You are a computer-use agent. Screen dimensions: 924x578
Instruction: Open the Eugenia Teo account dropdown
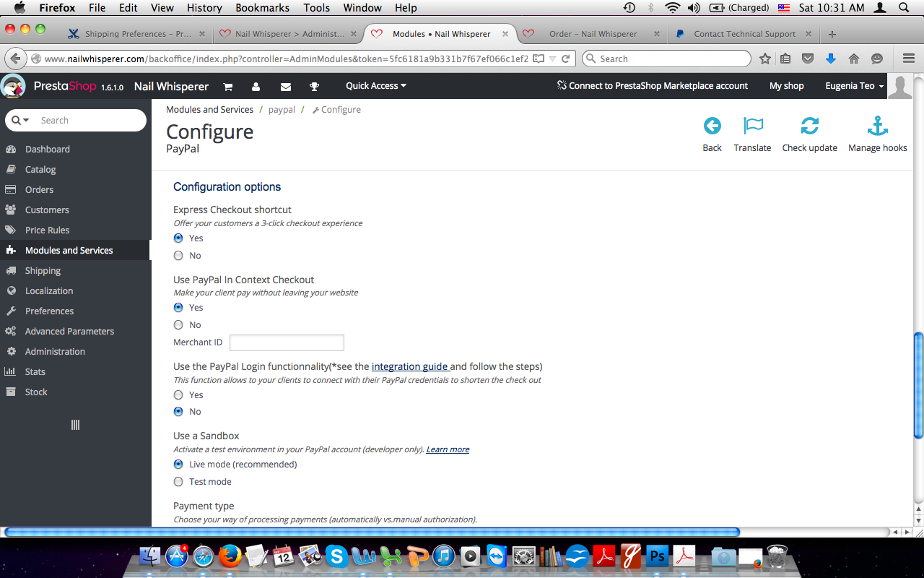pos(855,86)
